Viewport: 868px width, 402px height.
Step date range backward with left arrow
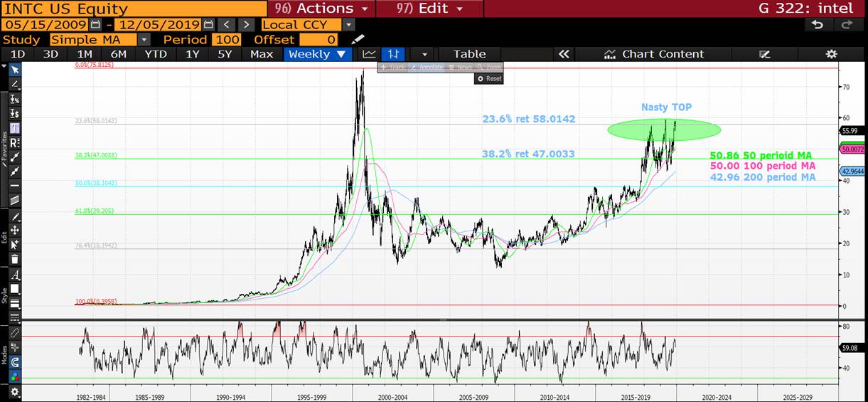coord(225,24)
